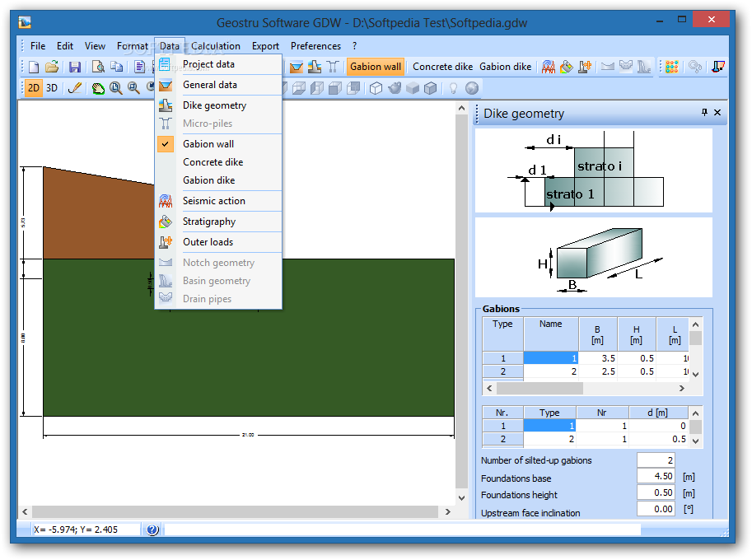Viewport: 752px width, 560px height.
Task: Click Gabions table scroll up arrow
Action: coord(695,324)
